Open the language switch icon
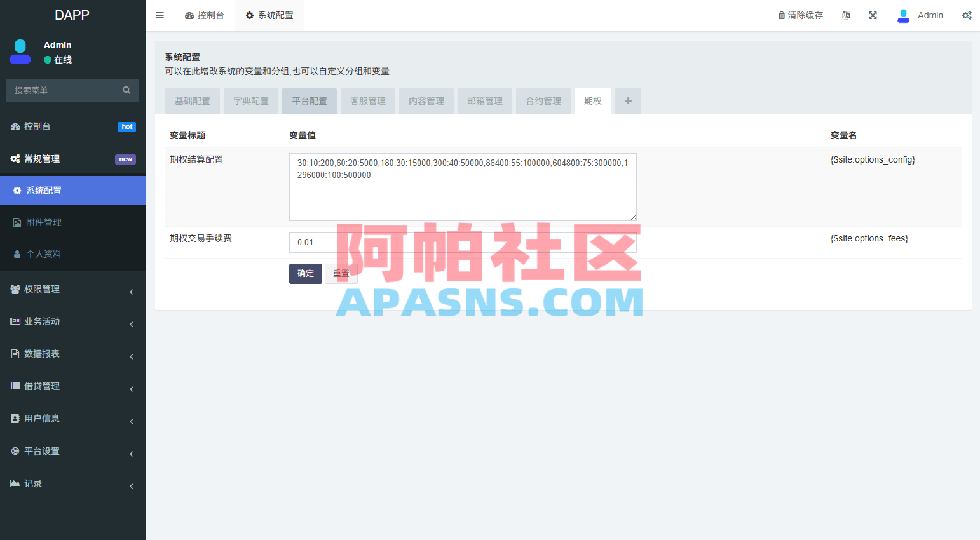 (846, 15)
